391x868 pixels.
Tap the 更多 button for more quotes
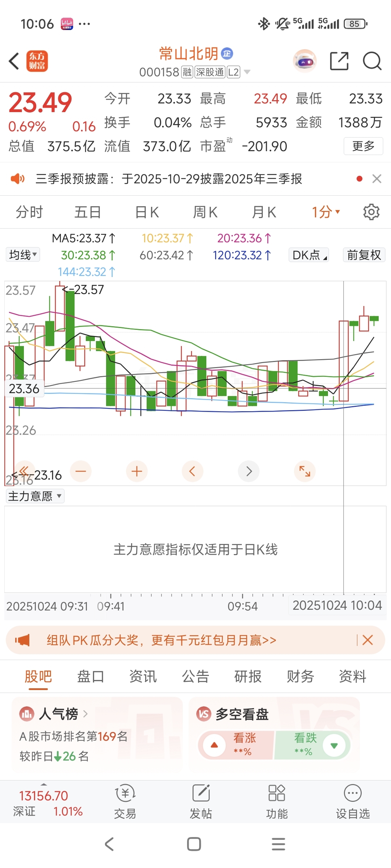[x=363, y=146]
